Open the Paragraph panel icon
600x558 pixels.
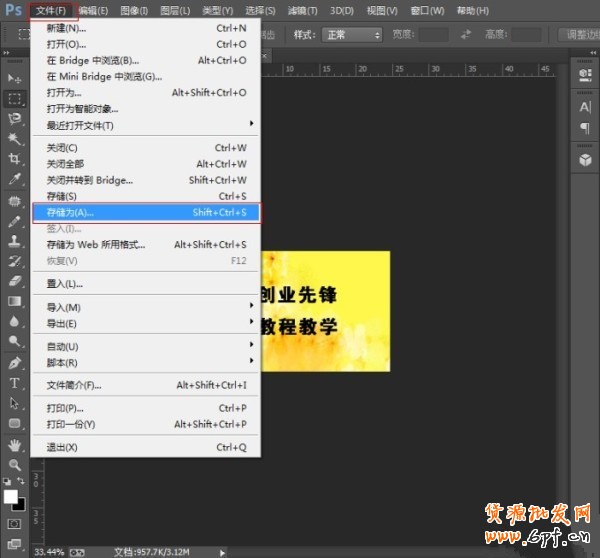coord(585,129)
